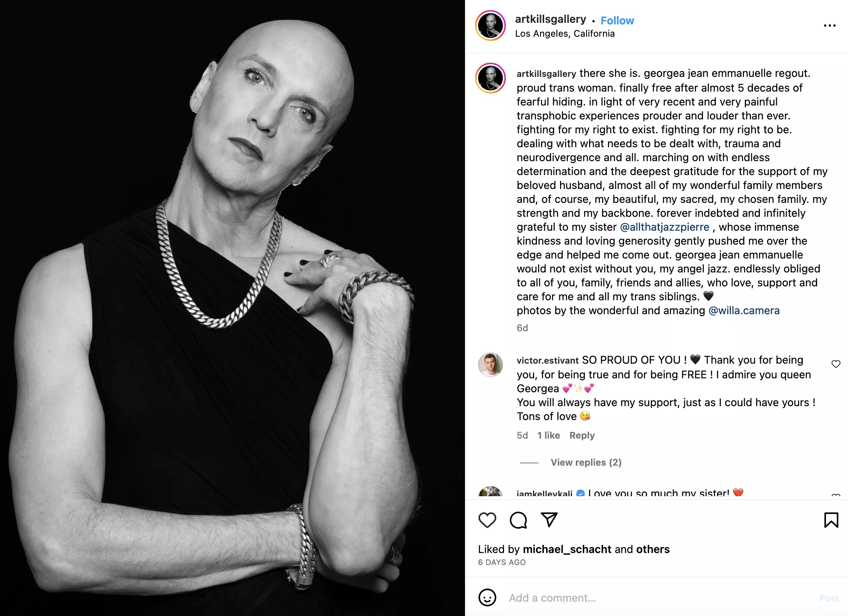Save the post with bookmark icon
The image size is (848, 616).
coord(831,520)
